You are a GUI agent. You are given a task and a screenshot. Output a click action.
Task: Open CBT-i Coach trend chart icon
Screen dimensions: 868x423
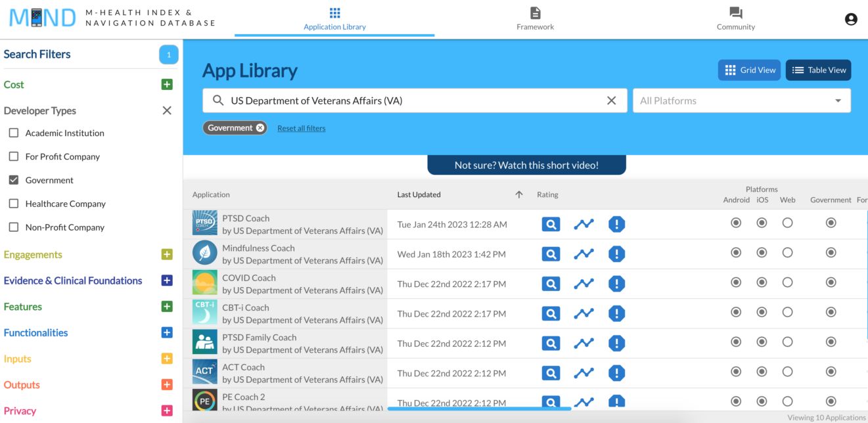point(583,314)
